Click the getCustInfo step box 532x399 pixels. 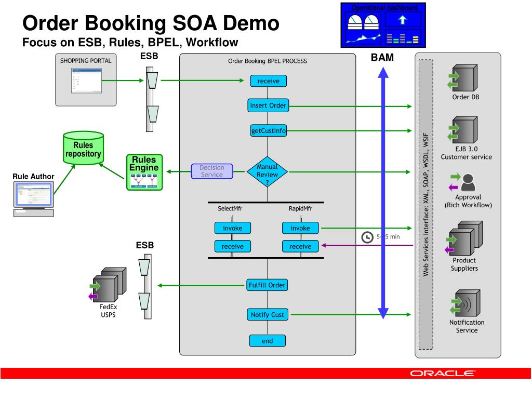(269, 130)
